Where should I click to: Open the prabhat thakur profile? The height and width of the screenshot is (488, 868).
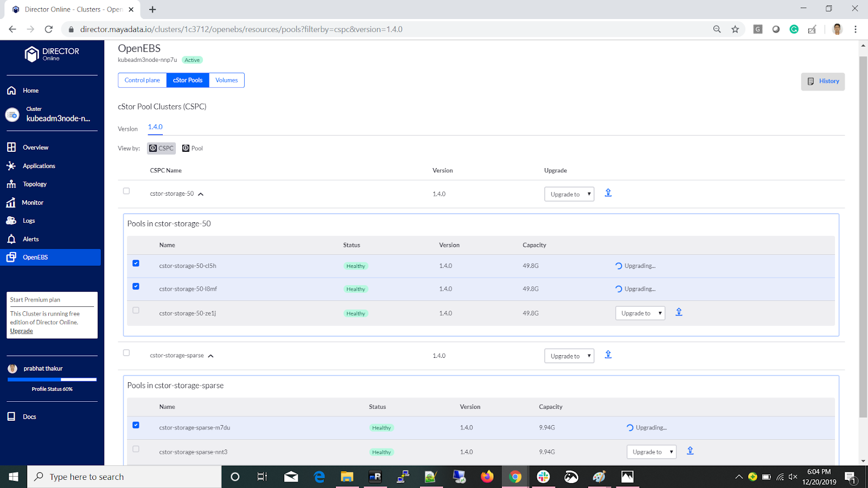pyautogui.click(x=43, y=369)
